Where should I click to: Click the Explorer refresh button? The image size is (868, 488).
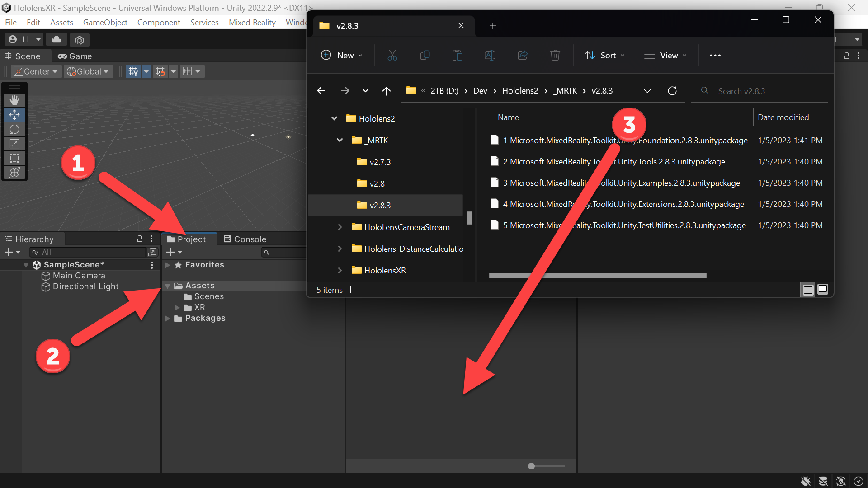pyautogui.click(x=672, y=91)
